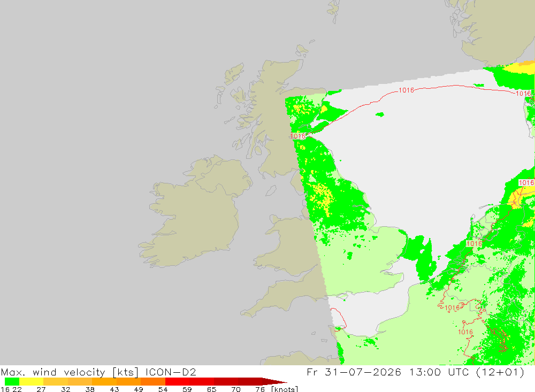Click the '76' legend value label
This screenshot has width=535, height=392.
click(260, 389)
